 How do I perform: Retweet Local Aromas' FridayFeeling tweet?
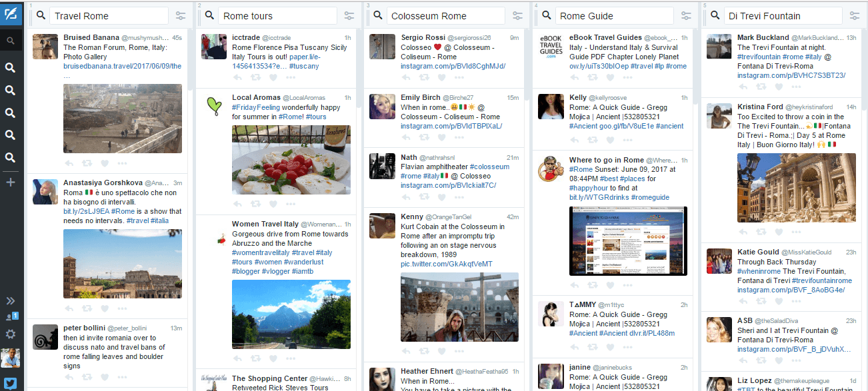pos(255,205)
